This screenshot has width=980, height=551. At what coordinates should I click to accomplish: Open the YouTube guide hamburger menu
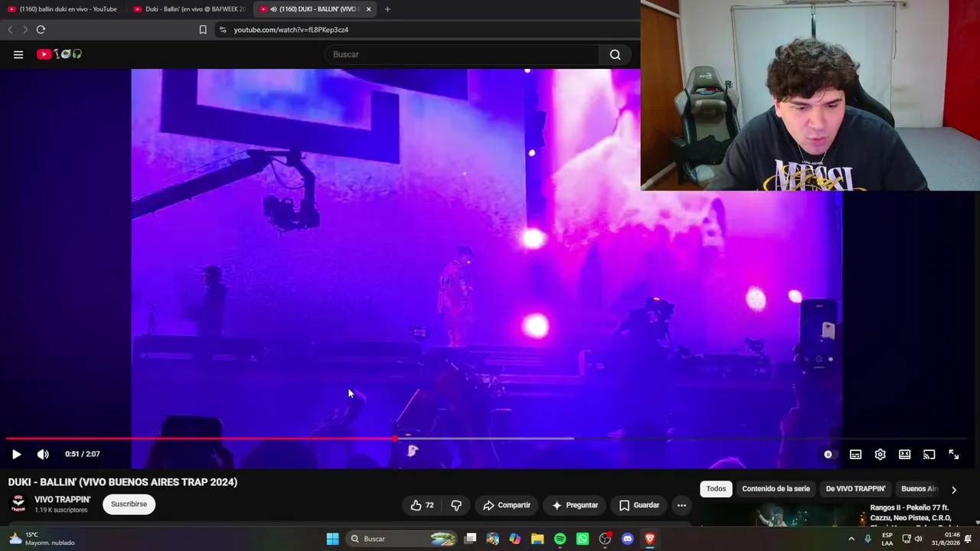coord(18,54)
